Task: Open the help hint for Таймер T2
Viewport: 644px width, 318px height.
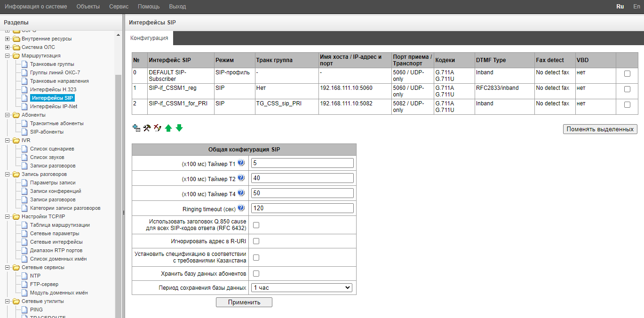Action: click(241, 178)
